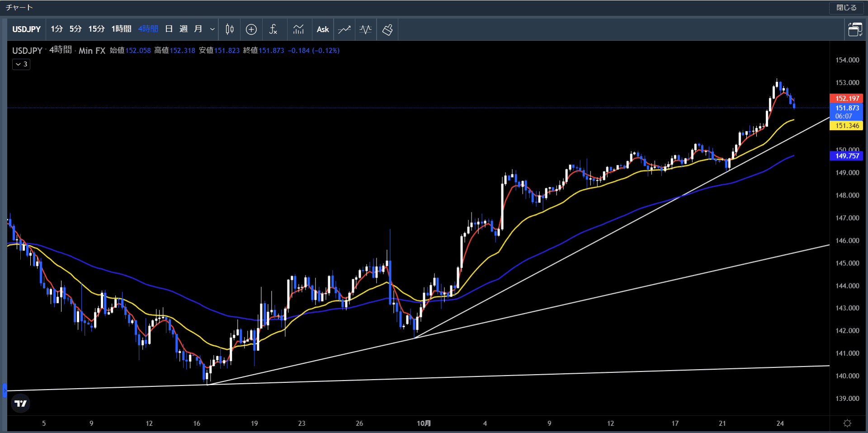The image size is (868, 433).
Task: Click the 154.000 price axis label
Action: pyautogui.click(x=847, y=60)
